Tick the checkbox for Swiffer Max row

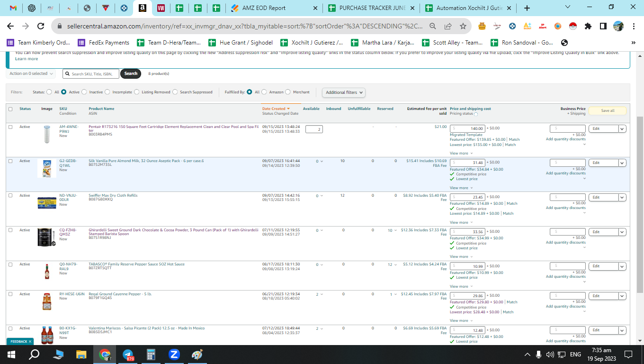click(10, 196)
